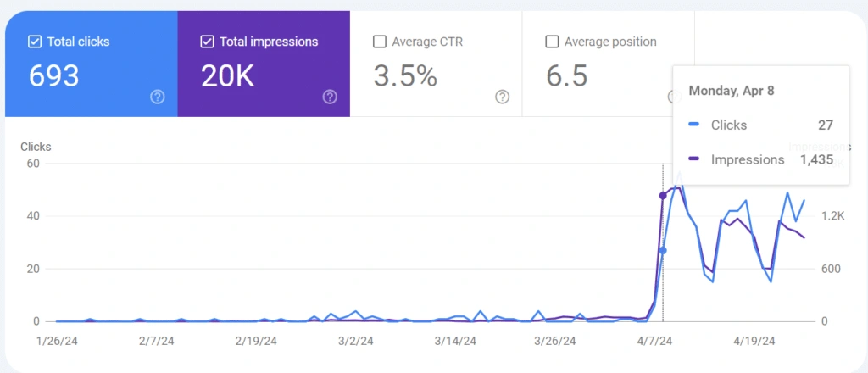Click blue Clicks legend dash in tooltip

click(x=695, y=125)
